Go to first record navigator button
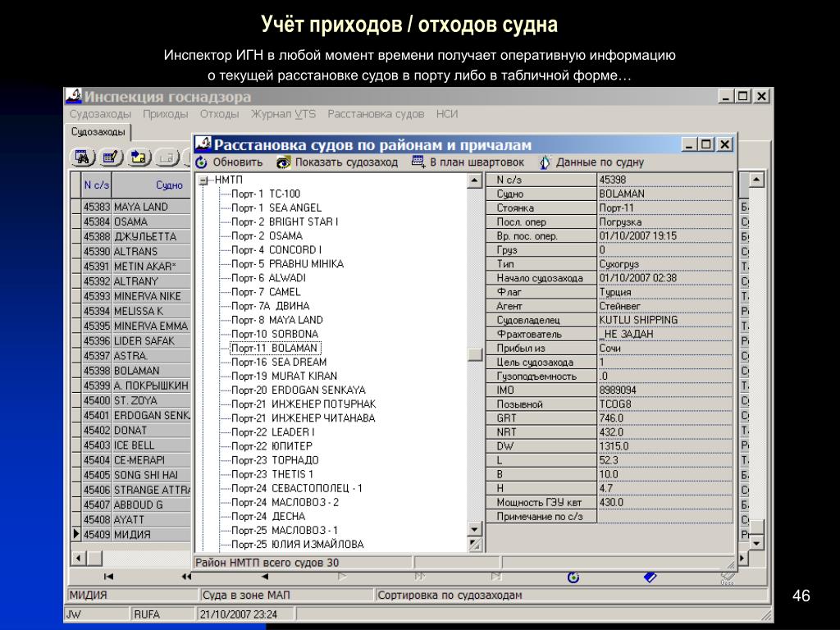Screen dimensions: 840x630 [108, 577]
